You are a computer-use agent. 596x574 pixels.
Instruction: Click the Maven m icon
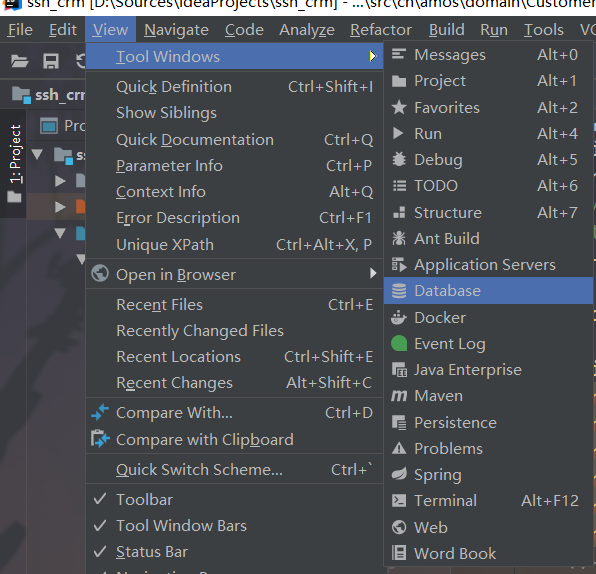[399, 396]
